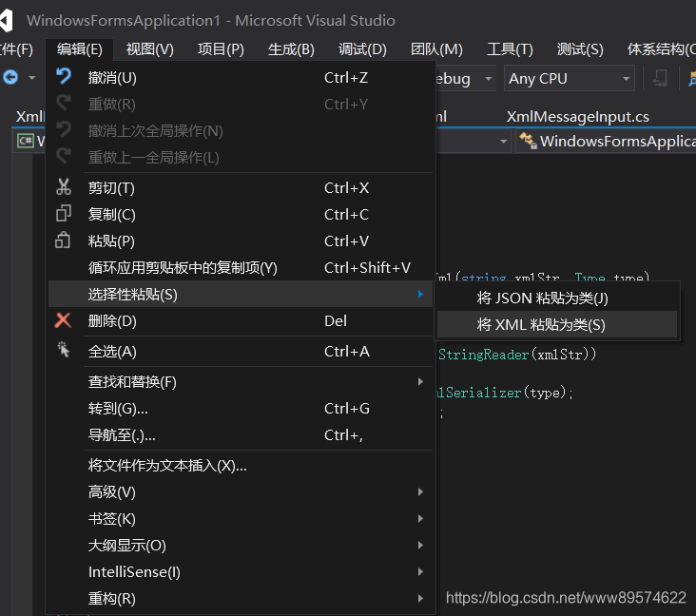Expand the 大纲显示(O) submenu arrow
The height and width of the screenshot is (616, 696).
(x=420, y=545)
